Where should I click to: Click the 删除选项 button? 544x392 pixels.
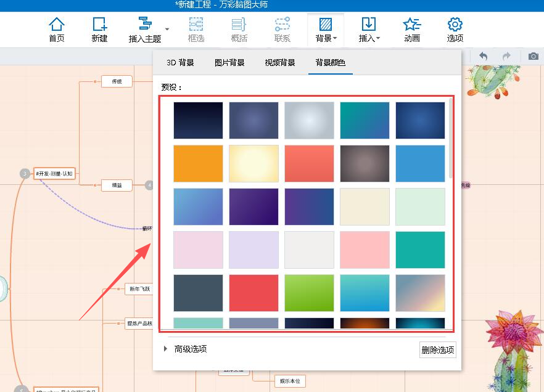438,350
